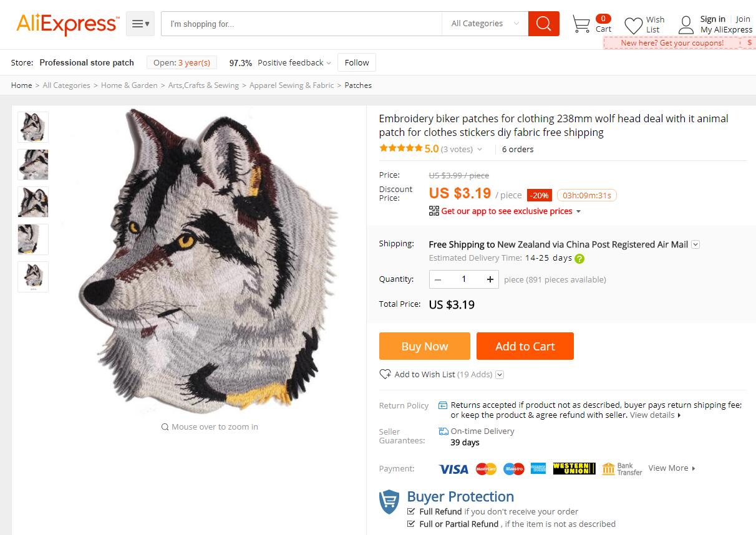Open the shopping cart icon
Screen dimensions: 756x535
click(x=581, y=24)
